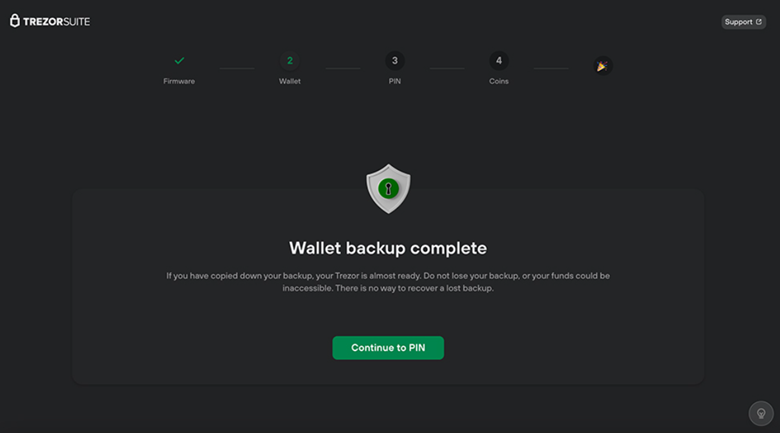Click the shield keyhole backup icon
Screen dimensions: 780x433
[x=388, y=188]
